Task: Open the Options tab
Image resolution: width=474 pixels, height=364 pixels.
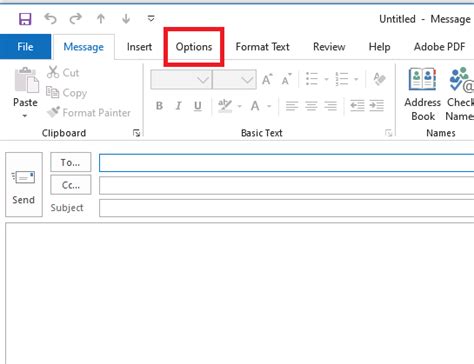Action: point(194,47)
